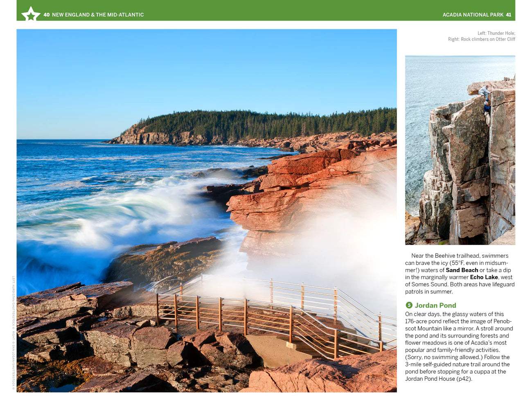Click the vertical photo credit text

click(x=14, y=333)
